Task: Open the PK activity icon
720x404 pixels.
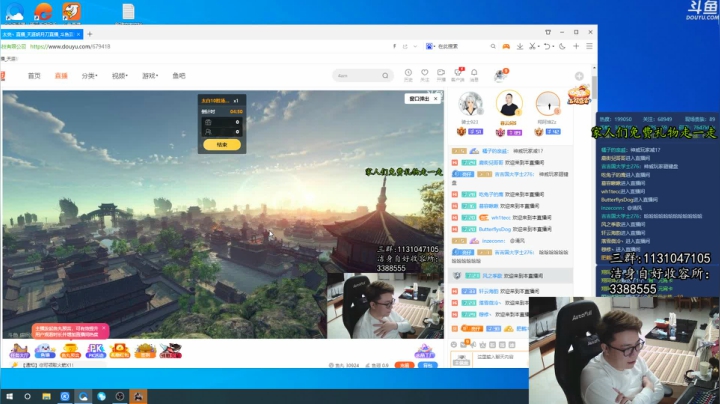Action: coord(96,350)
